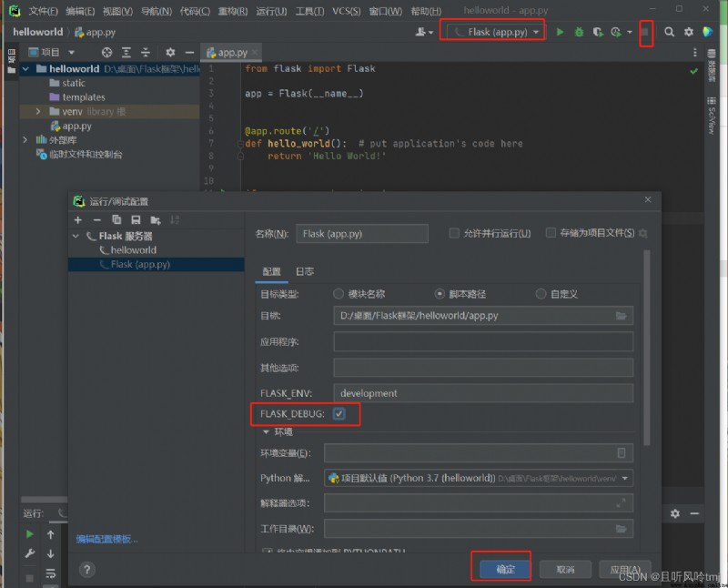Click FLASK_ENV development field
Viewport: 728px width, 588px height.
tap(483, 393)
